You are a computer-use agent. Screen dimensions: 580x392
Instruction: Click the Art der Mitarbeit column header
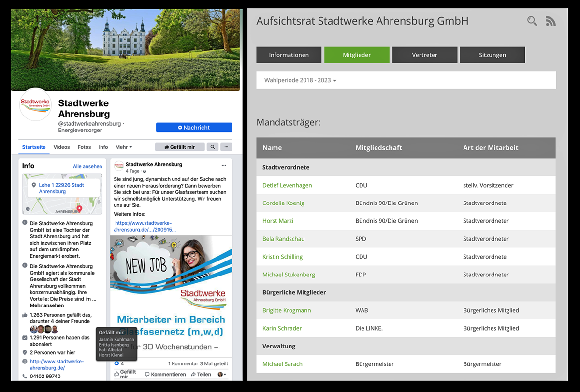point(491,148)
